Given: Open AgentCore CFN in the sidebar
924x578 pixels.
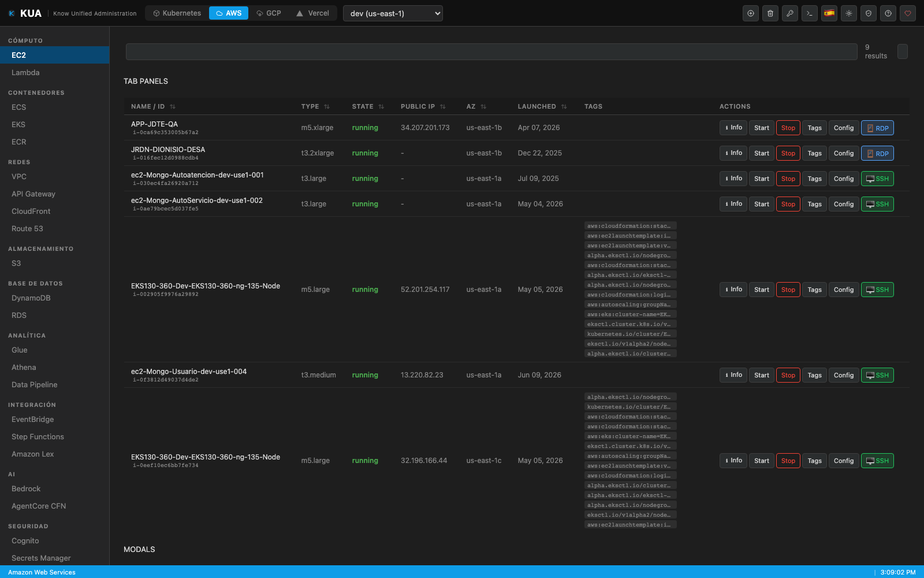Looking at the screenshot, I should [x=54, y=506].
